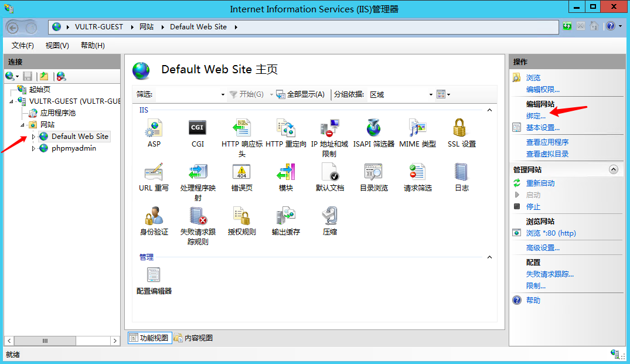This screenshot has height=364, width=630.
Task: Collapse the VULTR-GUEST server node
Action: click(11, 101)
